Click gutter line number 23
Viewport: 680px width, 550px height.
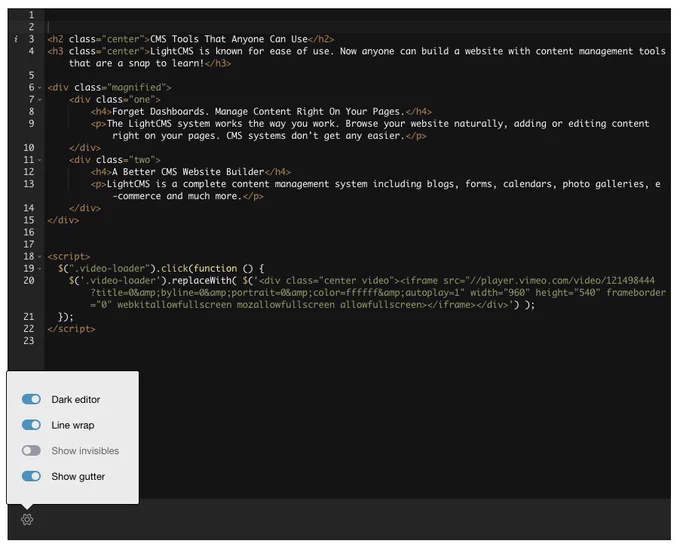(x=29, y=340)
